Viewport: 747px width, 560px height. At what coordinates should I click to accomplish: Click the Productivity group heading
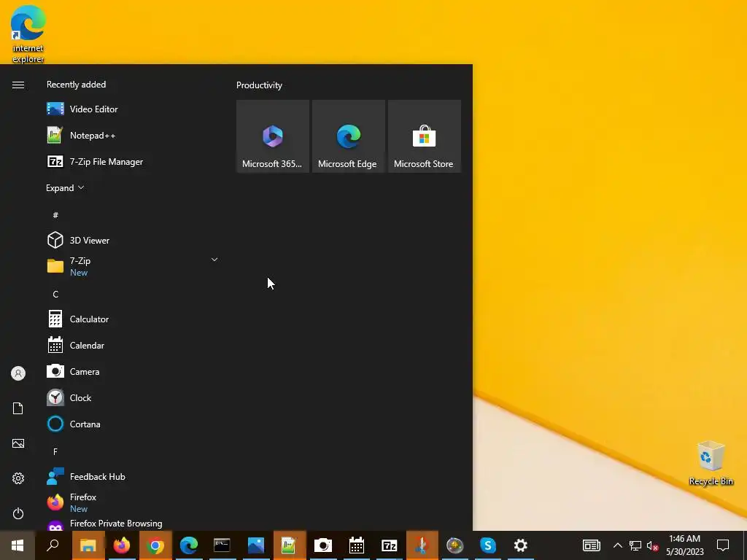point(259,85)
